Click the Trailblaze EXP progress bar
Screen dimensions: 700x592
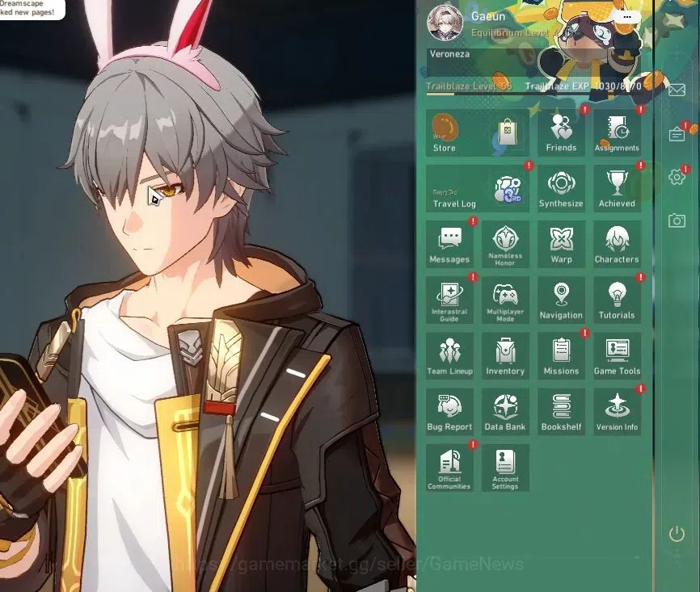(534, 94)
